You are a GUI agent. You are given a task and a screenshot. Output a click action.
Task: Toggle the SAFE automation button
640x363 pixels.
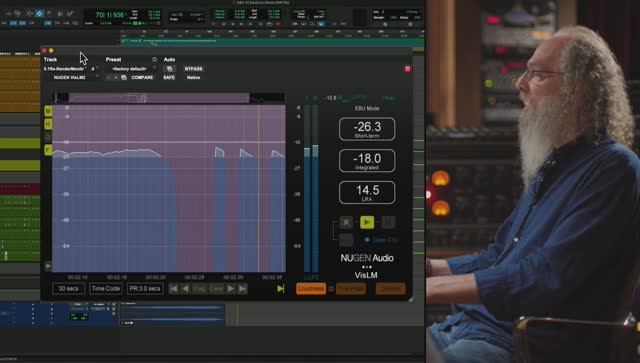[x=169, y=77]
